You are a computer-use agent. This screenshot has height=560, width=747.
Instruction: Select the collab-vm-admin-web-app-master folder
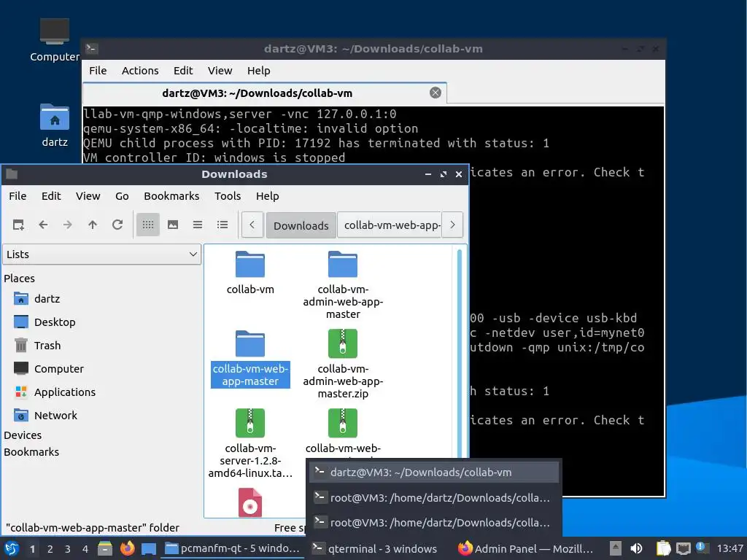343,285
